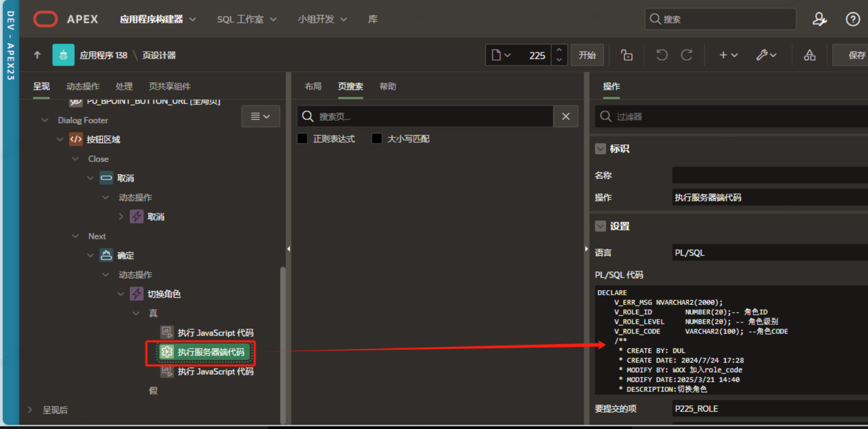The image size is (868, 429).
Task: Click the application 138 teal icon
Action: point(63,55)
